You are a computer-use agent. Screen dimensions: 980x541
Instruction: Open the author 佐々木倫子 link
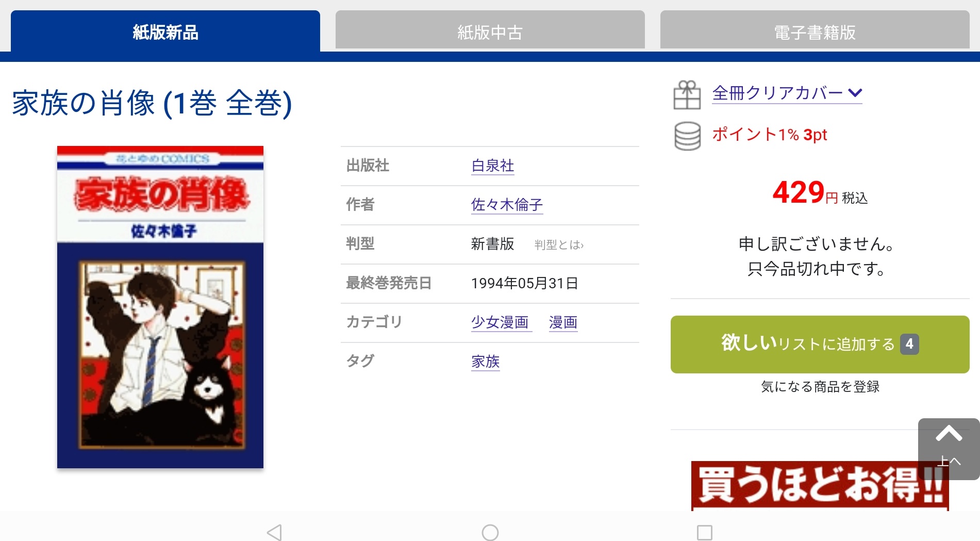(x=507, y=205)
